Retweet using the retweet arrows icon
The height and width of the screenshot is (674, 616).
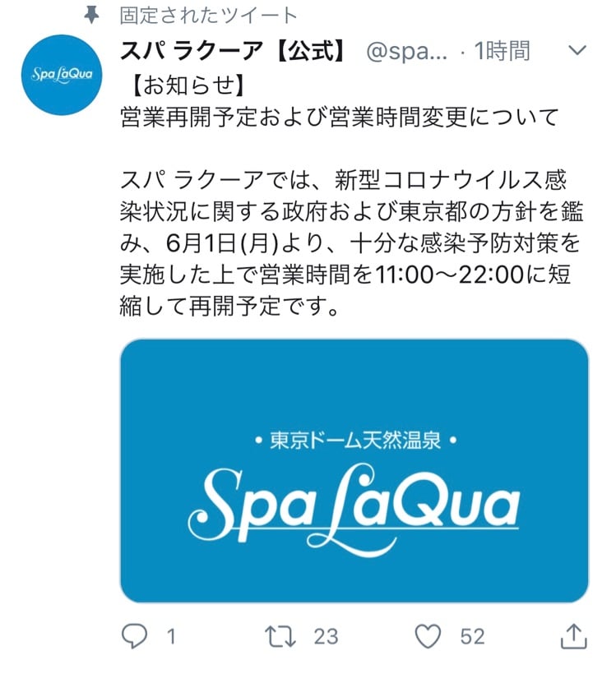click(280, 637)
